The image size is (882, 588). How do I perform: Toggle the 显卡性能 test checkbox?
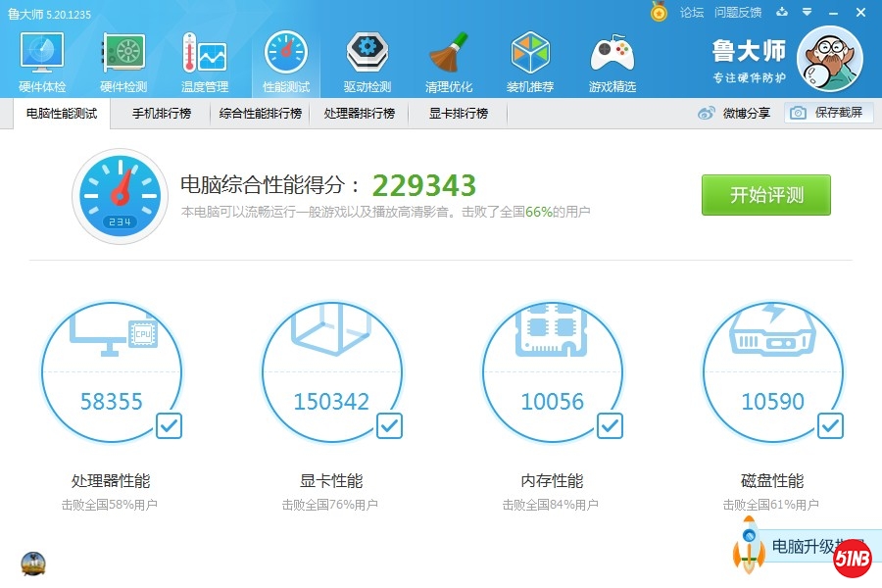coord(390,425)
